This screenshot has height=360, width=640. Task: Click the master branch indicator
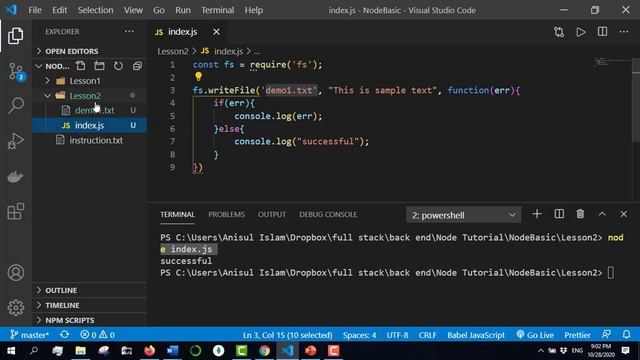[29, 335]
